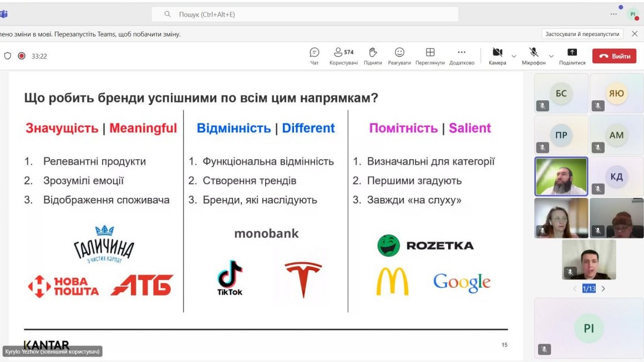Expand the microphone options chevron

point(551,56)
